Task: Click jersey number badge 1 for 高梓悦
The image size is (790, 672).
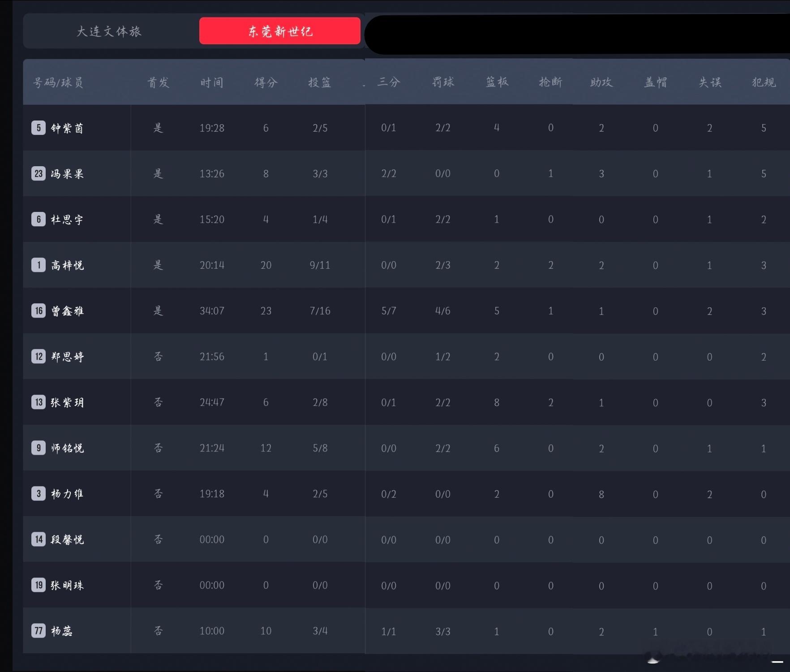Action: [x=39, y=265]
